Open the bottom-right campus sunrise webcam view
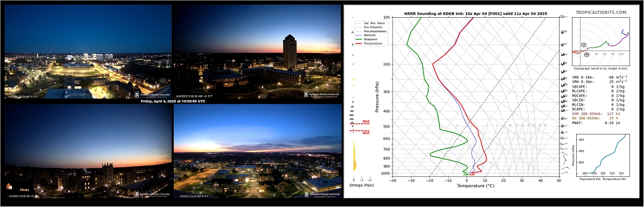 pos(257,151)
